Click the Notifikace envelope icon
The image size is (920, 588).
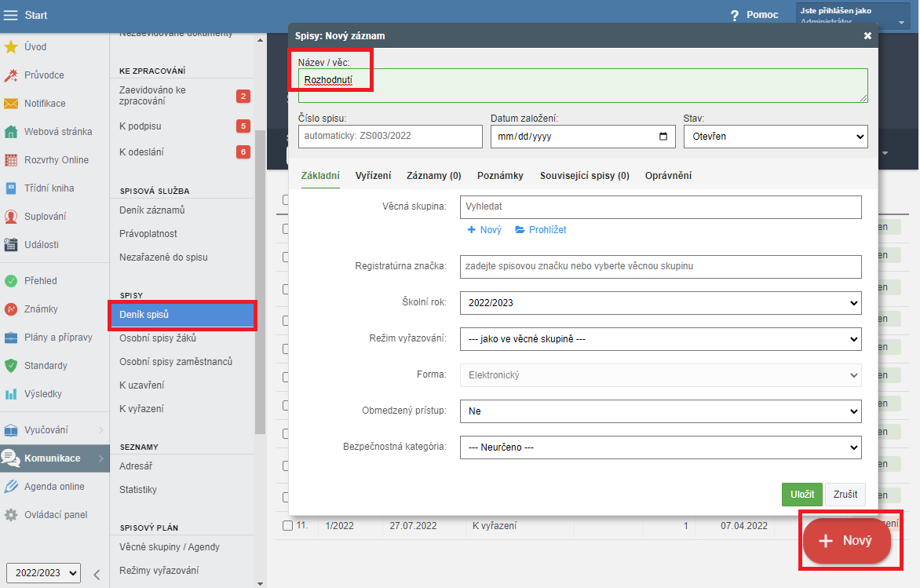click(x=11, y=104)
